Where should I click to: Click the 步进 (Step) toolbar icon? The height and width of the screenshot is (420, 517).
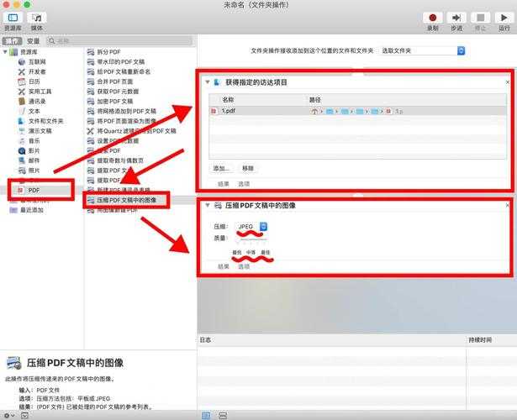(x=456, y=18)
